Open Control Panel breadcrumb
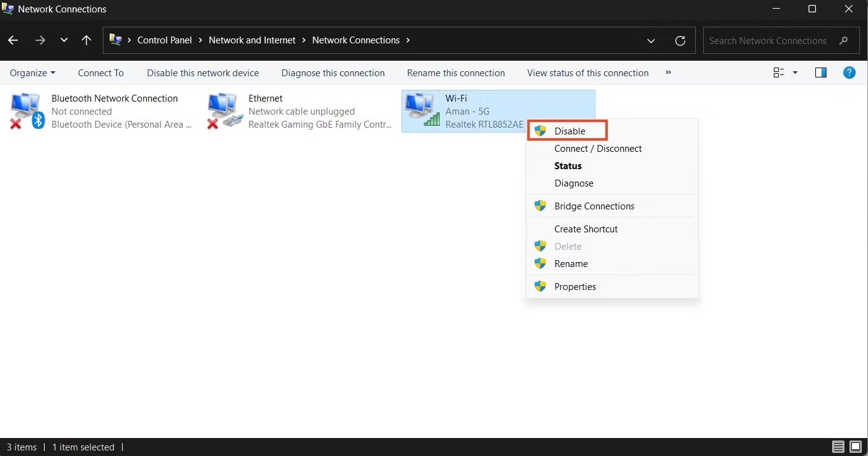Viewport: 868px width, 456px height. point(165,40)
